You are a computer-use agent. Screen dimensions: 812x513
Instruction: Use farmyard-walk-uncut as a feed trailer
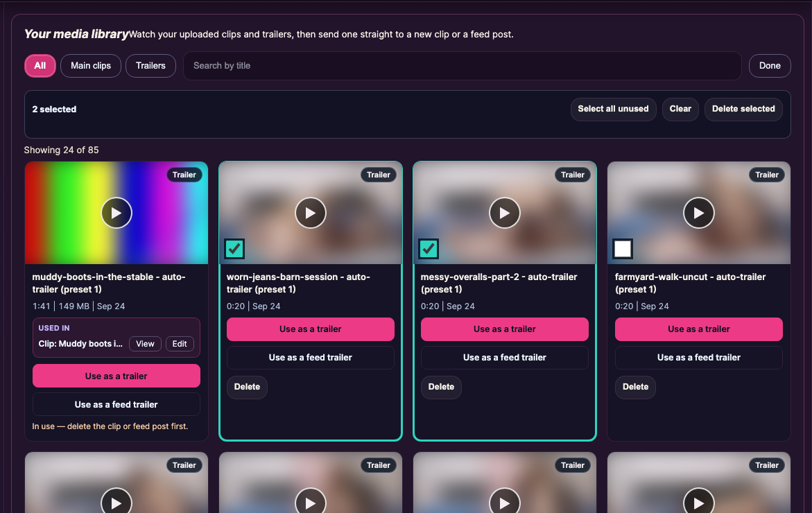[x=699, y=358]
